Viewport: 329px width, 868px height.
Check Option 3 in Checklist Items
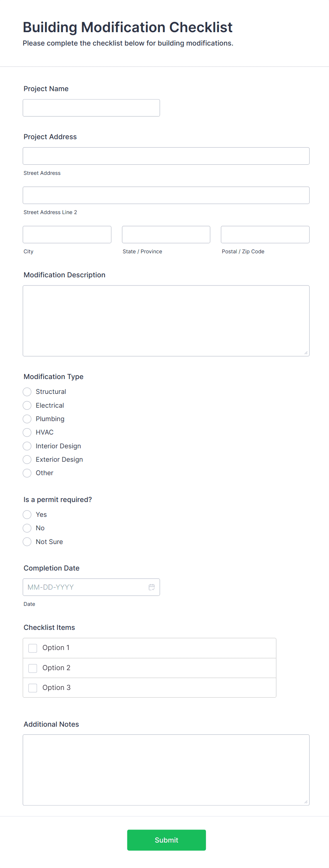(33, 687)
